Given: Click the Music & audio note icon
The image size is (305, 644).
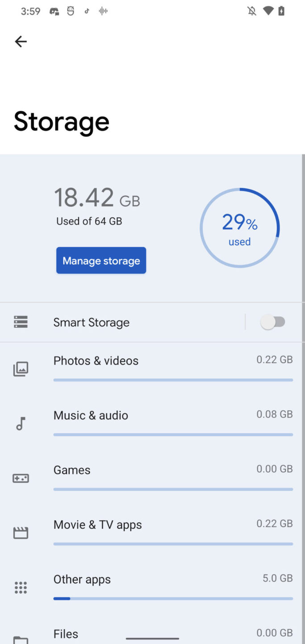Looking at the screenshot, I should pyautogui.click(x=21, y=424).
